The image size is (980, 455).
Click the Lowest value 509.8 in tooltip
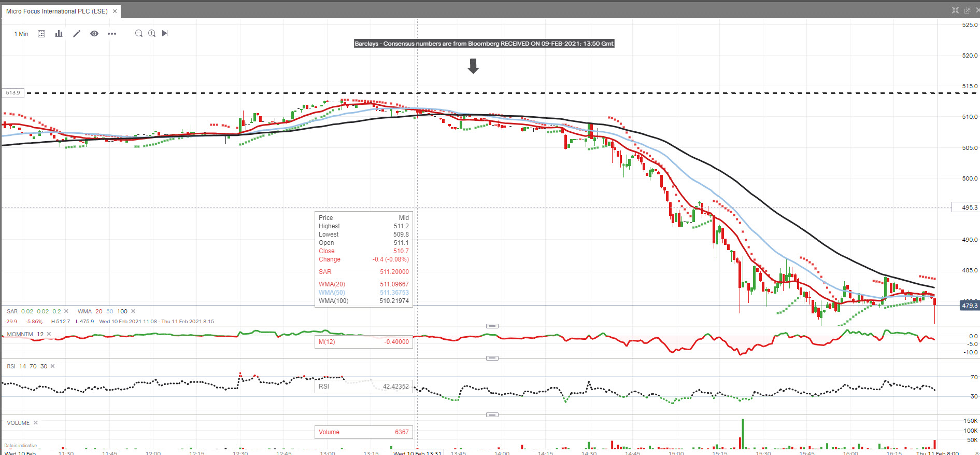click(401, 235)
